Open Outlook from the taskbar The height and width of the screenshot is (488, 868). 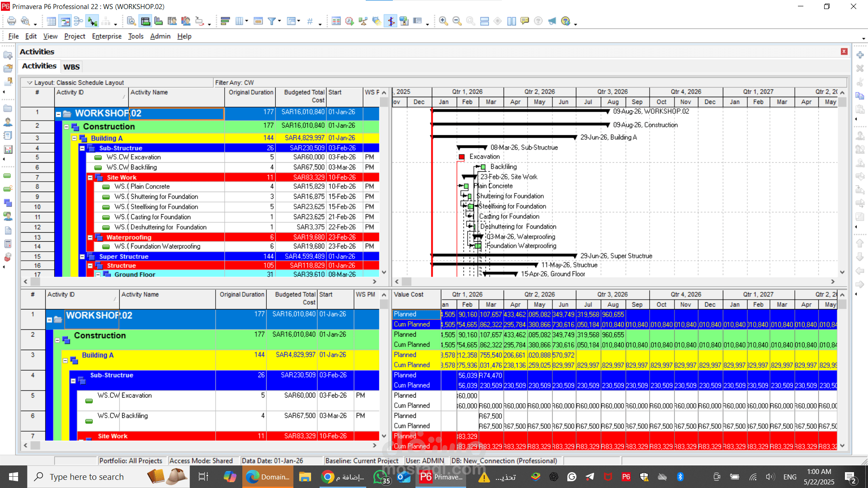[x=404, y=477]
